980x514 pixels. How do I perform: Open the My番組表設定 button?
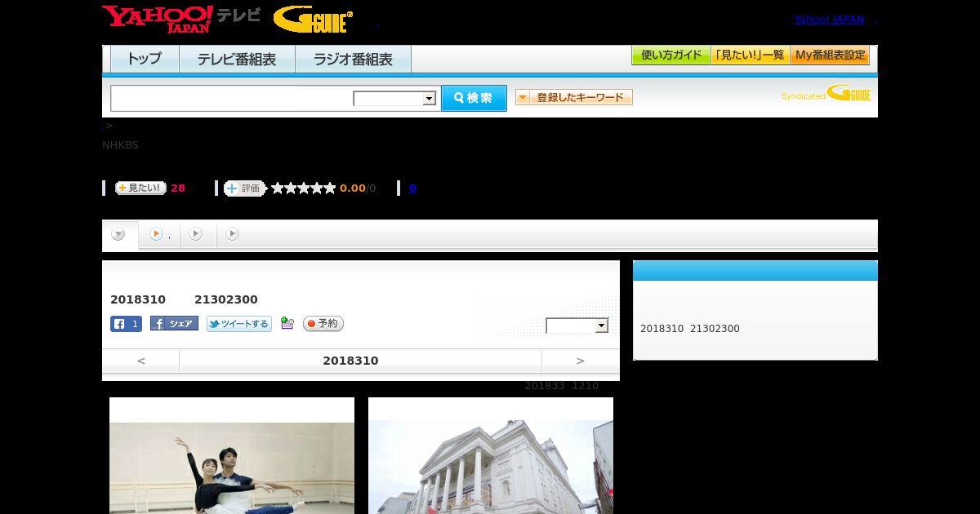click(830, 55)
